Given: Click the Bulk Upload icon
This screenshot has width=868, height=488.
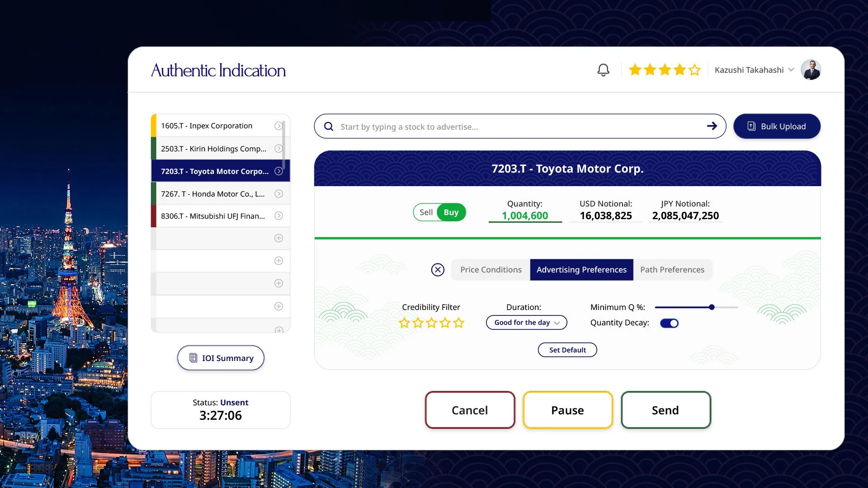Looking at the screenshot, I should 751,127.
